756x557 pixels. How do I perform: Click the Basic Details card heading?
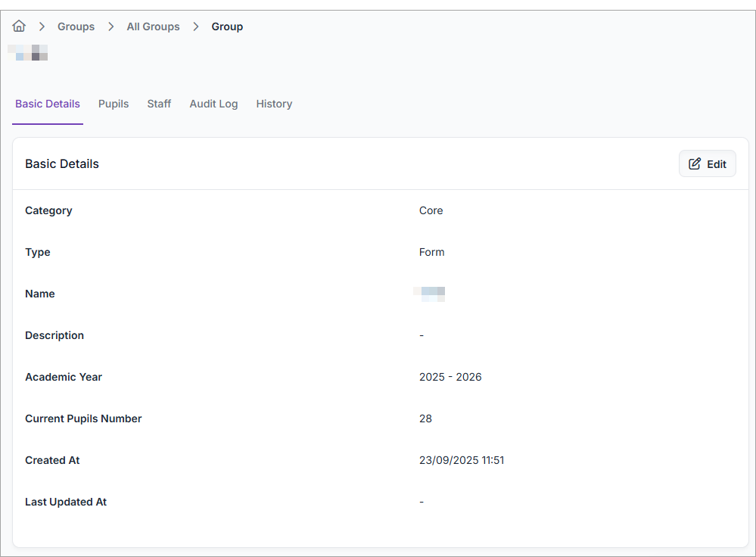click(62, 164)
